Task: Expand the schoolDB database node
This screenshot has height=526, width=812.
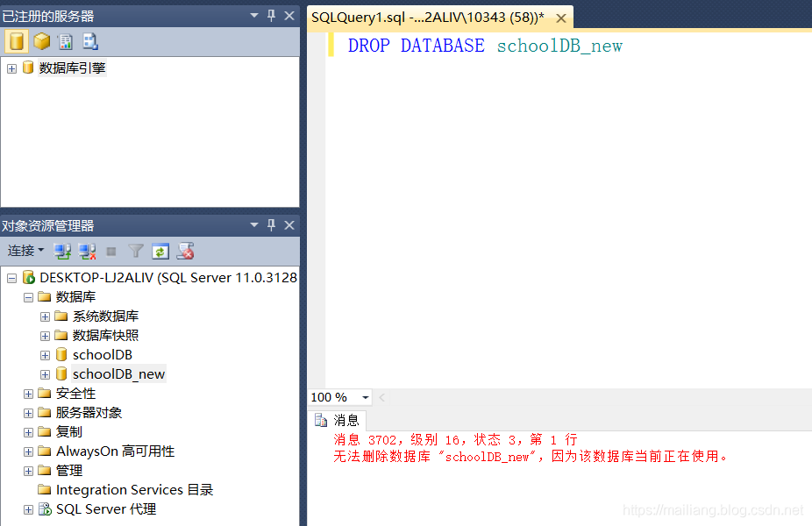Action: click(x=45, y=356)
